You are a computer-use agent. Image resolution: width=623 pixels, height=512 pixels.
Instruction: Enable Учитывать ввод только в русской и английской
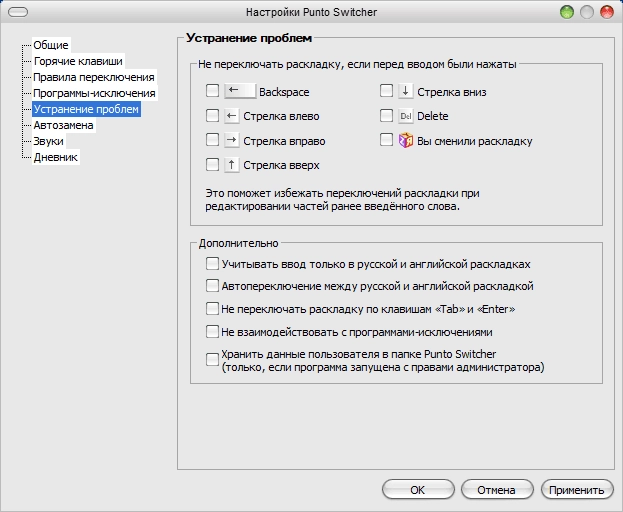coord(213,263)
